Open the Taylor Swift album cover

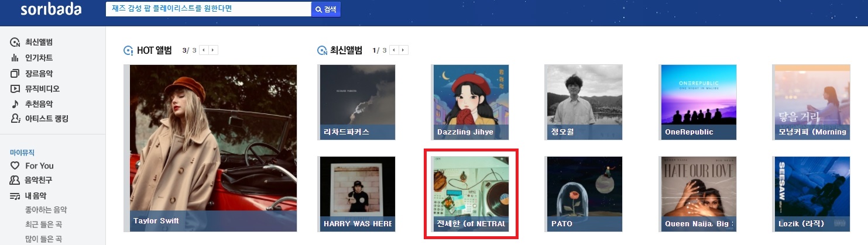click(x=211, y=148)
